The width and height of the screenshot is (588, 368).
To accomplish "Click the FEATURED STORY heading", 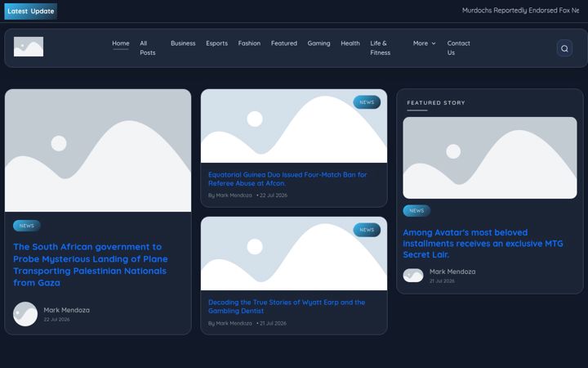I will 436,103.
